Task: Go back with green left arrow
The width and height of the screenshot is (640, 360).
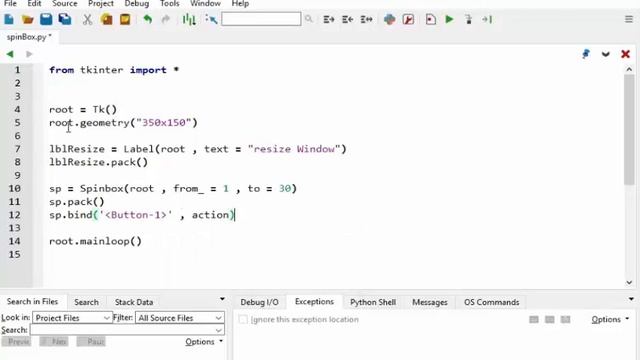Action: 10,54
